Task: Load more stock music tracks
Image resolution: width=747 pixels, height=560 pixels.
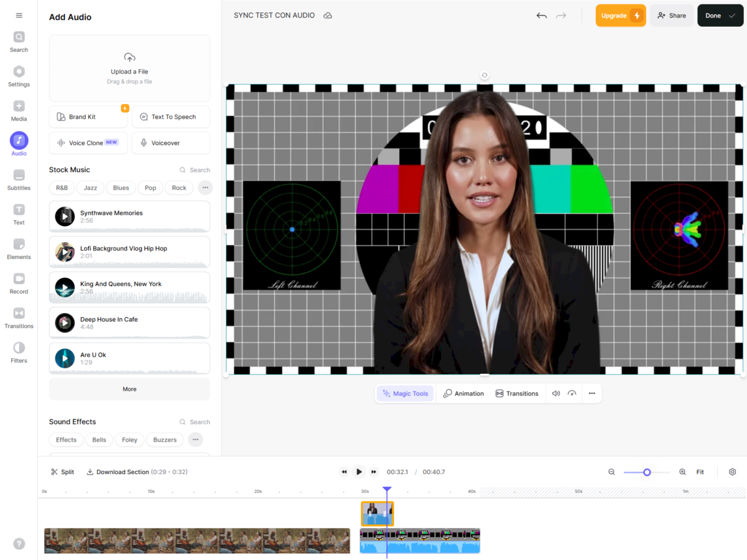Action: point(129,389)
